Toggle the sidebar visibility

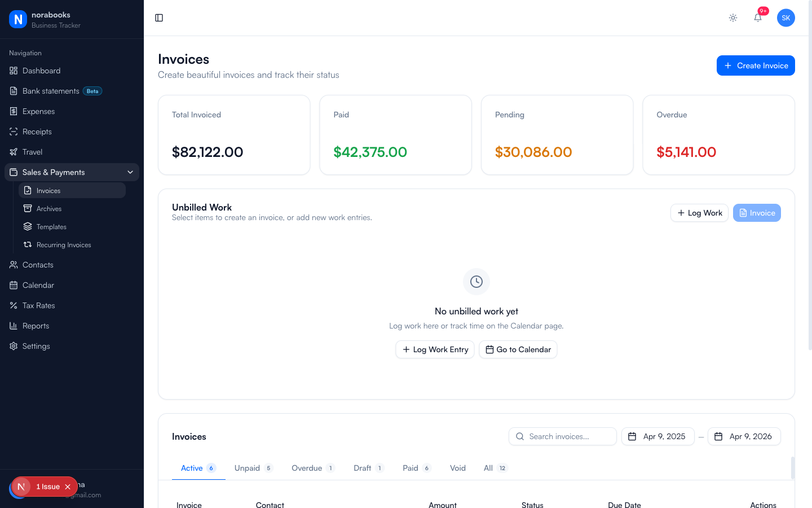point(158,17)
